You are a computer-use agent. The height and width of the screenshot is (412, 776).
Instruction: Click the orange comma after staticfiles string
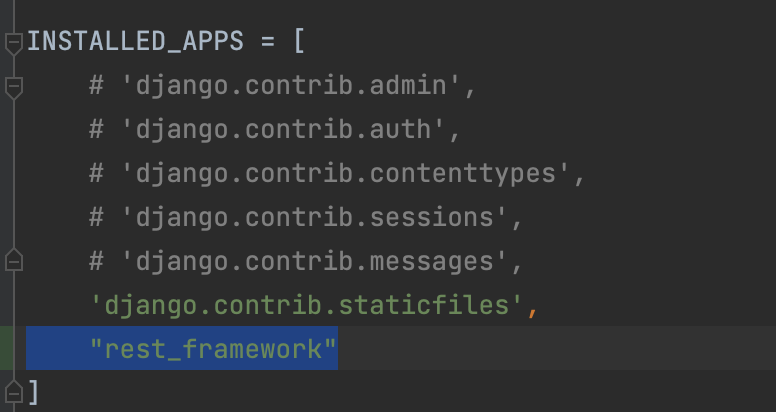coord(532,313)
